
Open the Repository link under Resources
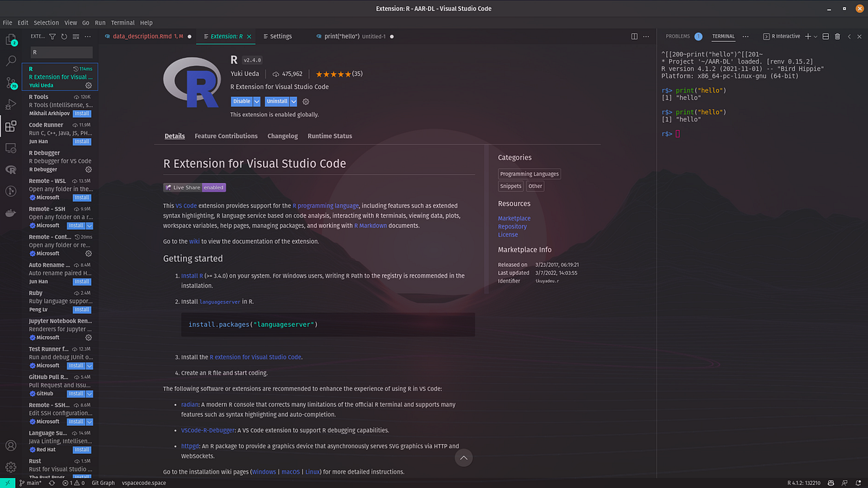click(x=512, y=226)
